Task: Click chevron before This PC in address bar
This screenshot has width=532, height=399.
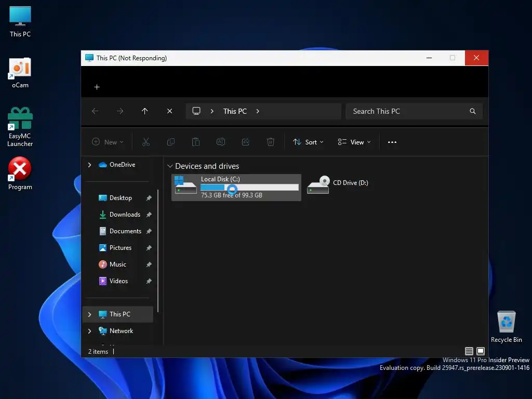Action: (x=212, y=111)
